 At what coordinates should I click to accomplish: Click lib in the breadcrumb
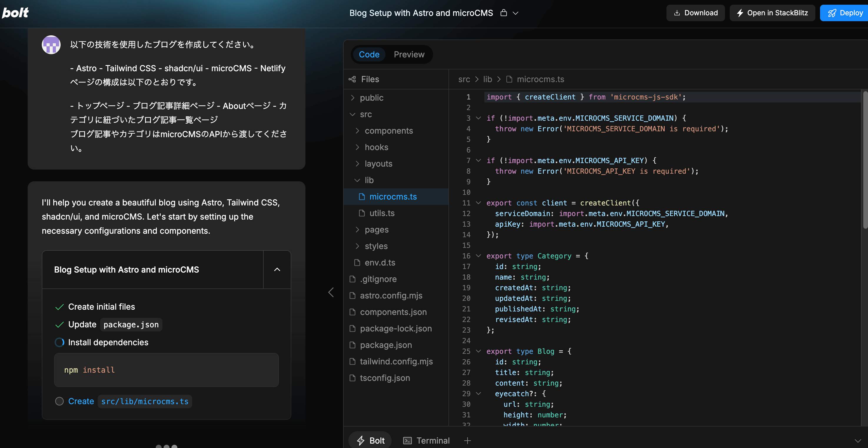tap(488, 79)
